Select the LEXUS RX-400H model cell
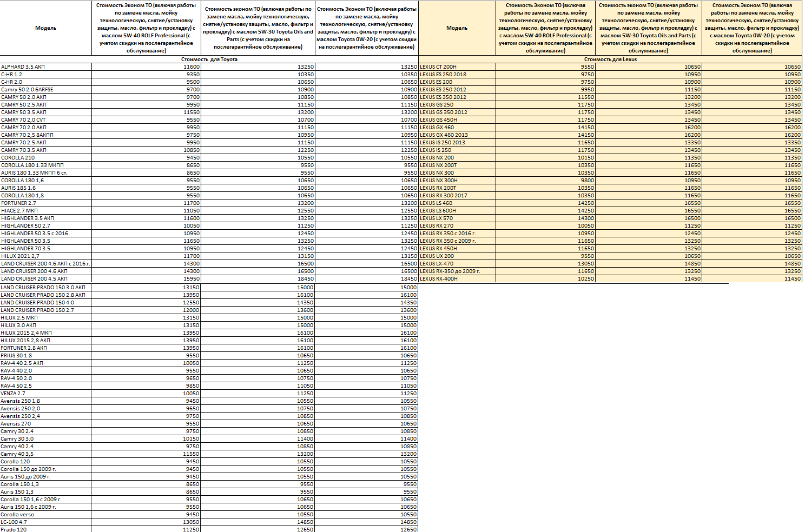 pyautogui.click(x=457, y=279)
